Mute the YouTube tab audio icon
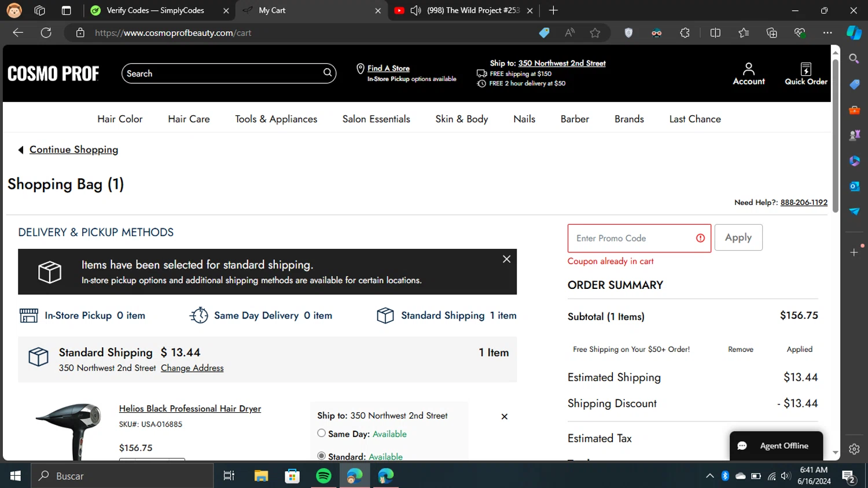Screen dimensions: 868x488 (x=415, y=10)
